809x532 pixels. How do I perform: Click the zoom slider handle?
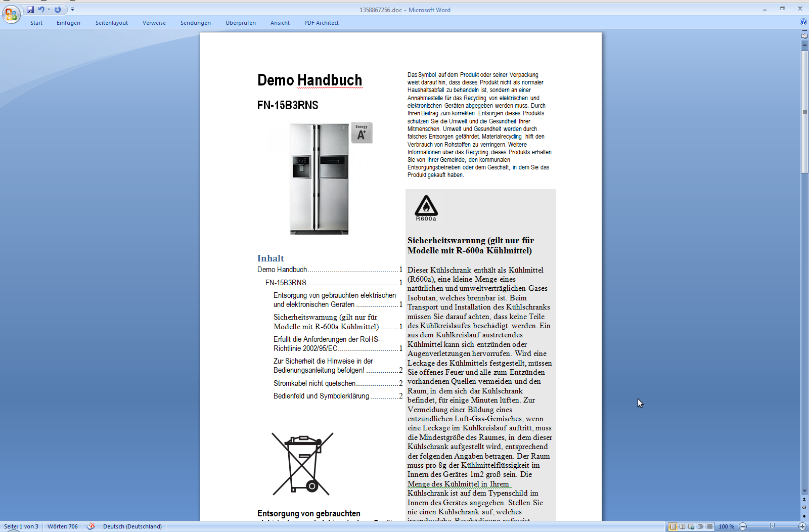772,526
